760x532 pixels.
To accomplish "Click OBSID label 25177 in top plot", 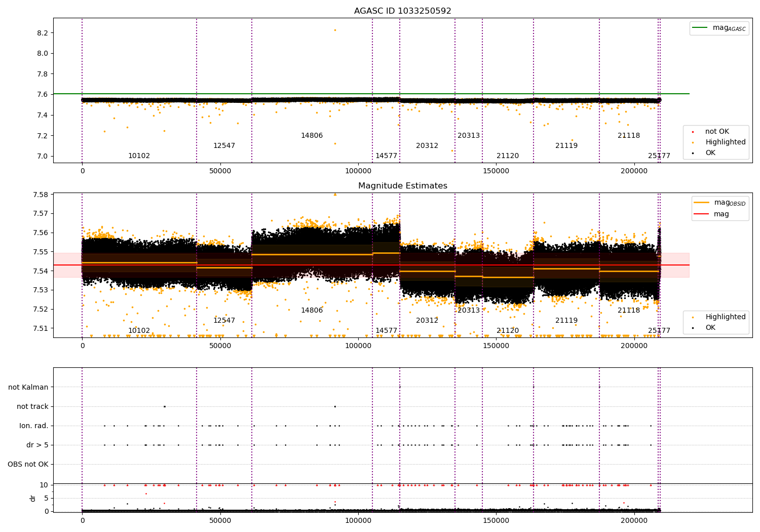I will (659, 156).
